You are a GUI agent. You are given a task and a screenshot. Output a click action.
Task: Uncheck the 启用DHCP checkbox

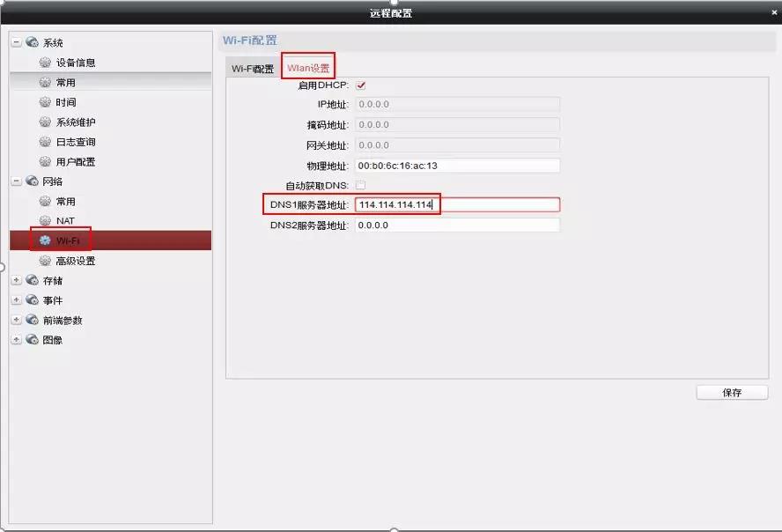360,85
